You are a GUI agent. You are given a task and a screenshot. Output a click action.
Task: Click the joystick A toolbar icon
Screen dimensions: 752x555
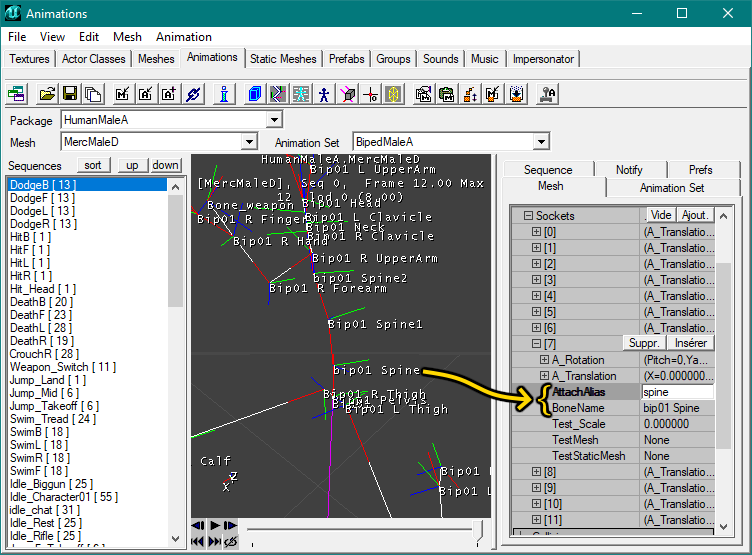547,94
